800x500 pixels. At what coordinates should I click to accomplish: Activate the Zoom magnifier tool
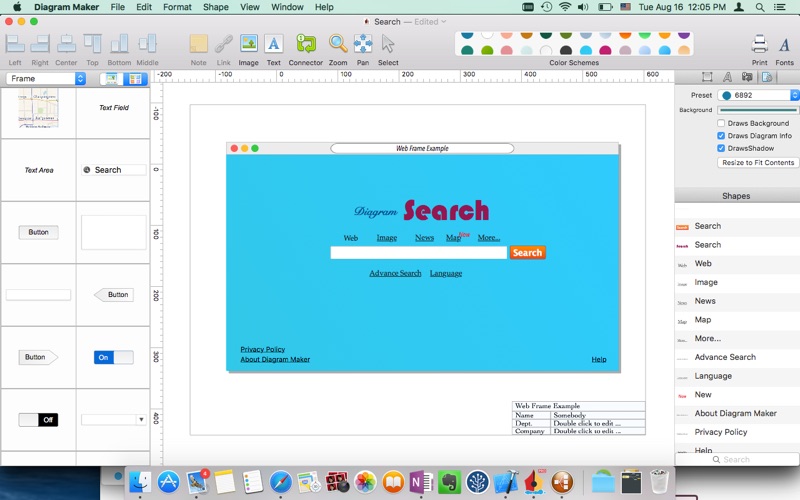[338, 44]
